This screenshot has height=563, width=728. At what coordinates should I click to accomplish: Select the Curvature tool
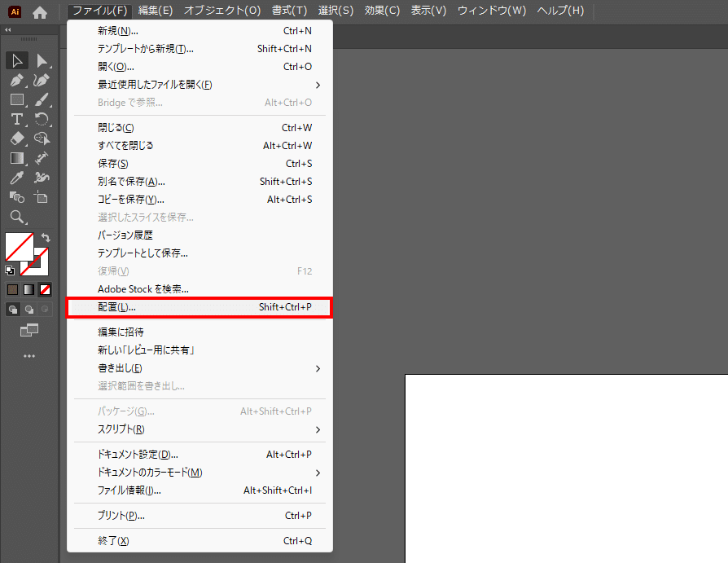pyautogui.click(x=42, y=81)
